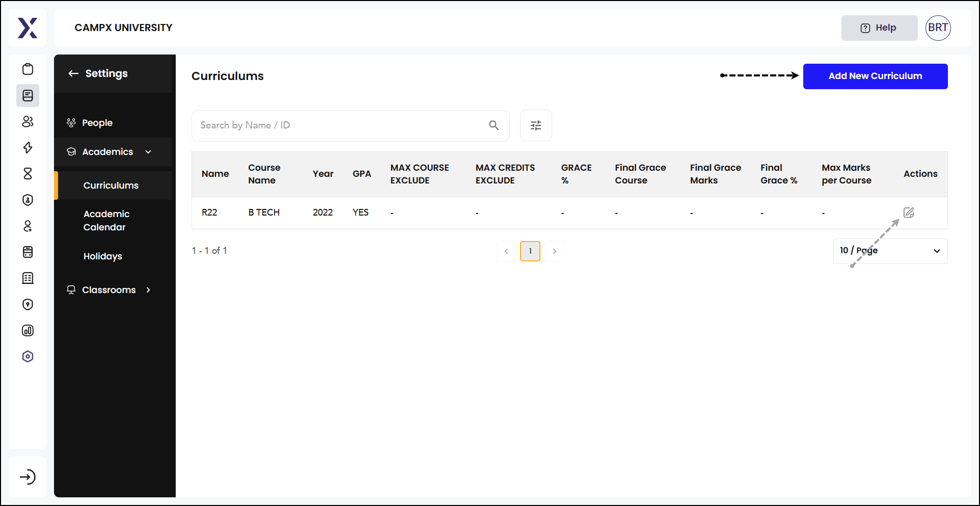
Task: Edit the R22 curriculum row
Action: pyautogui.click(x=909, y=212)
